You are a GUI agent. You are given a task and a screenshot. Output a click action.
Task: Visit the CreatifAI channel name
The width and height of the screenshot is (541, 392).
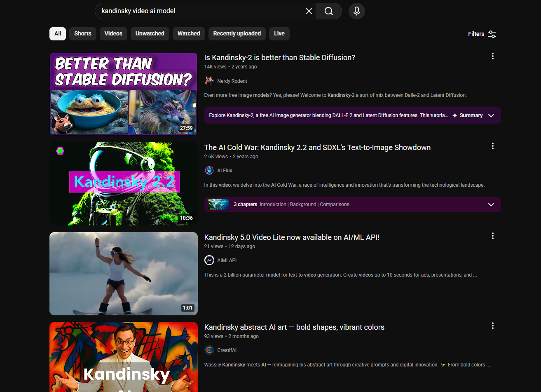[227, 350]
